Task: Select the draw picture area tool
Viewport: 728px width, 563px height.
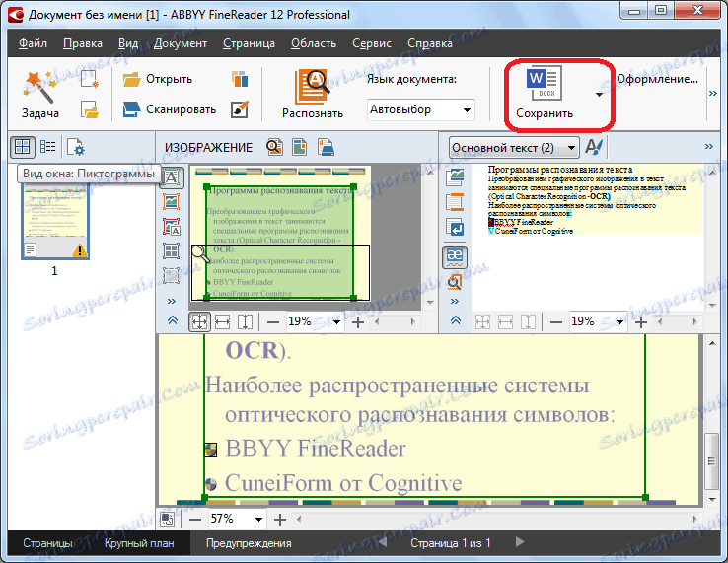Action: click(x=171, y=202)
